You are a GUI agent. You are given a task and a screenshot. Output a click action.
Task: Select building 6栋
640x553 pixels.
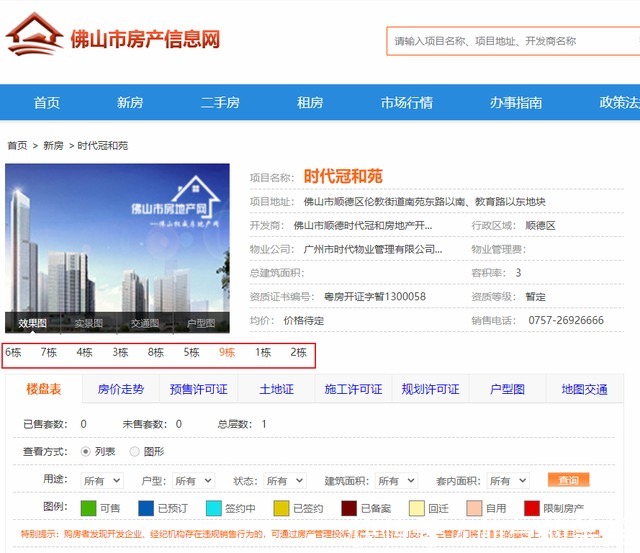pos(13,352)
